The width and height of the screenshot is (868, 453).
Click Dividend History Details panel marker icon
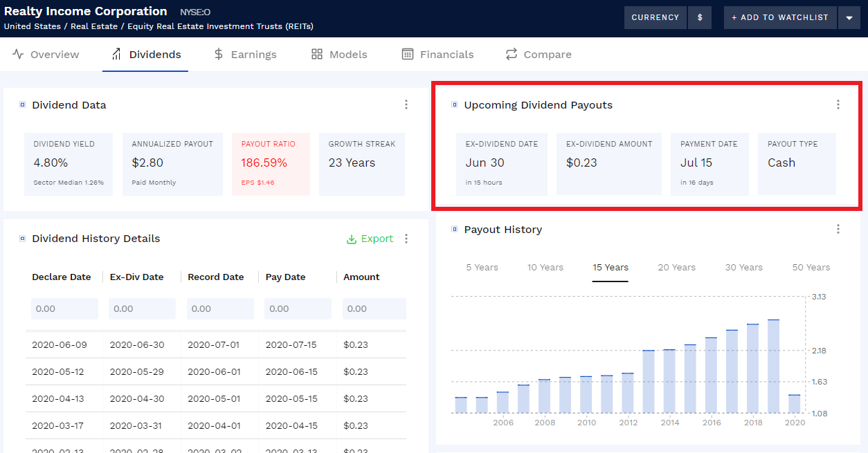(x=22, y=239)
